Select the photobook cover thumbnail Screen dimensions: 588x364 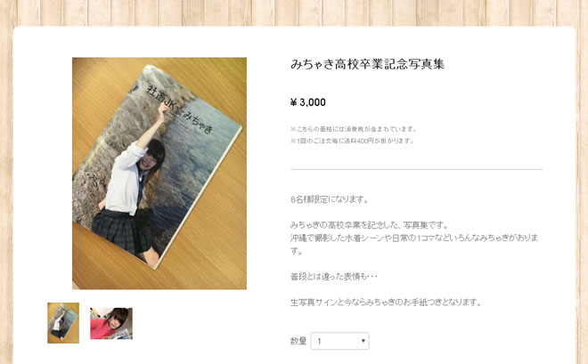[x=63, y=323]
